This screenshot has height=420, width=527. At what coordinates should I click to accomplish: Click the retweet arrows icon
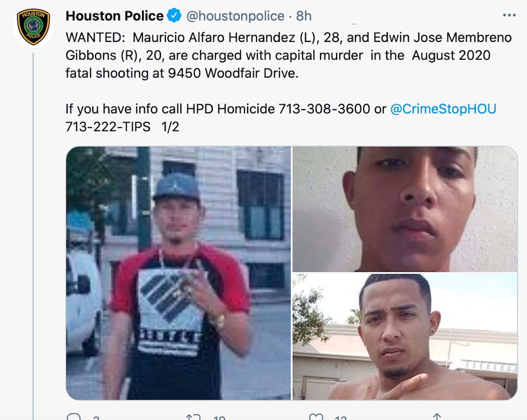193,417
